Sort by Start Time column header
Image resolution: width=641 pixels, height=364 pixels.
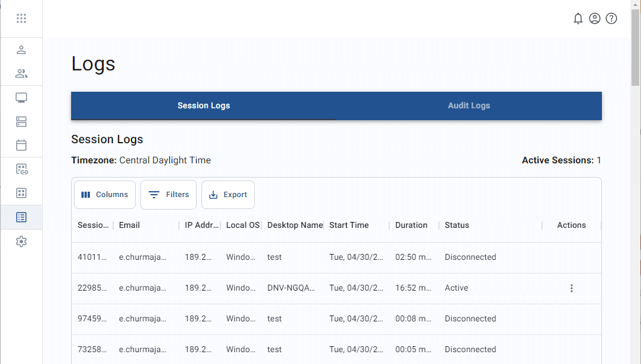(349, 226)
